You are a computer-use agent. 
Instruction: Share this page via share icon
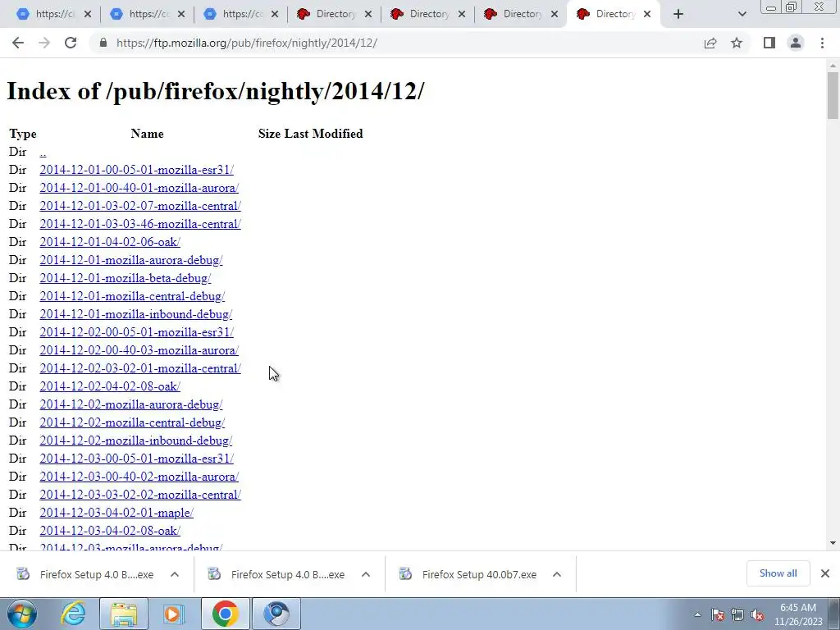[x=710, y=43]
